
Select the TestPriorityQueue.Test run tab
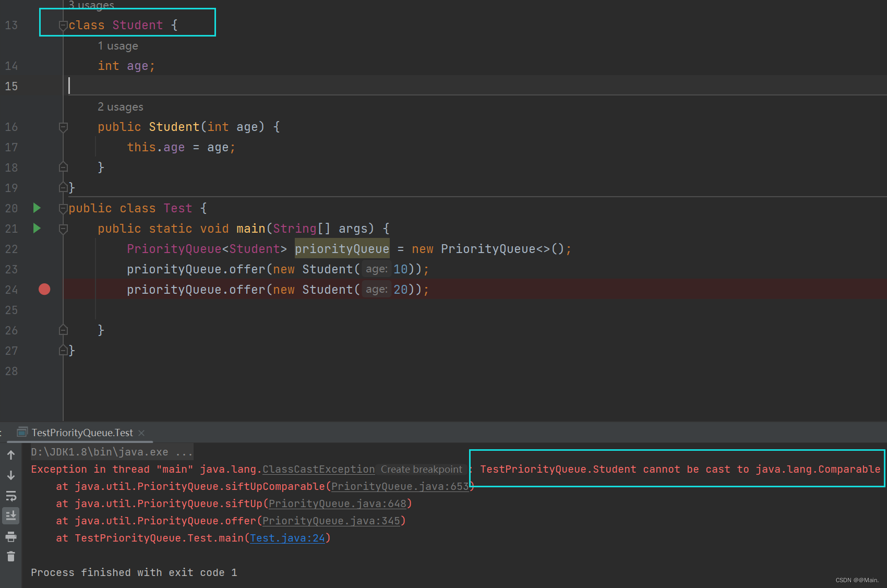click(82, 433)
